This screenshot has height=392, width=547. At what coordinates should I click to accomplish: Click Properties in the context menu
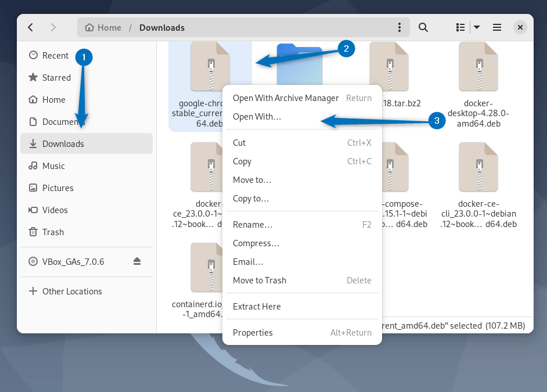[x=253, y=333]
